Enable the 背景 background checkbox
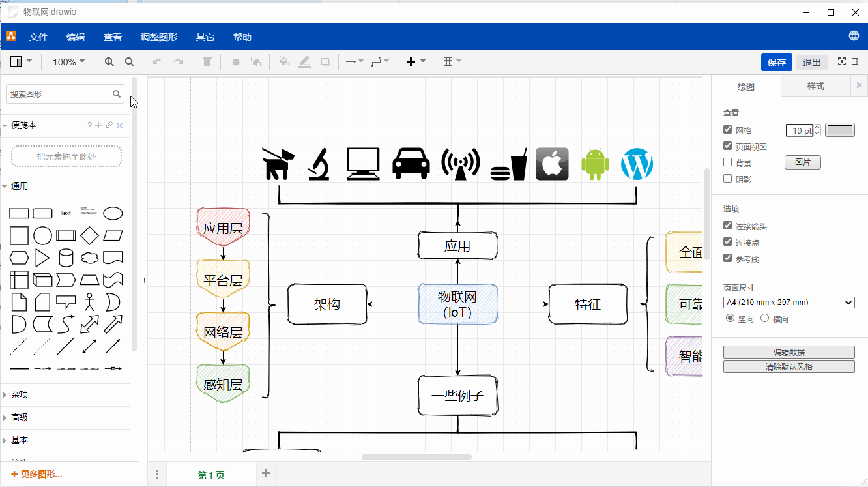The image size is (868, 487). tap(728, 162)
